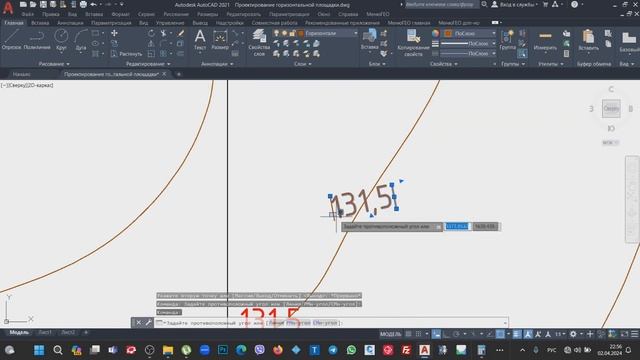Select the Круг (Circle) tool
The image size is (640, 360).
(x=61, y=40)
